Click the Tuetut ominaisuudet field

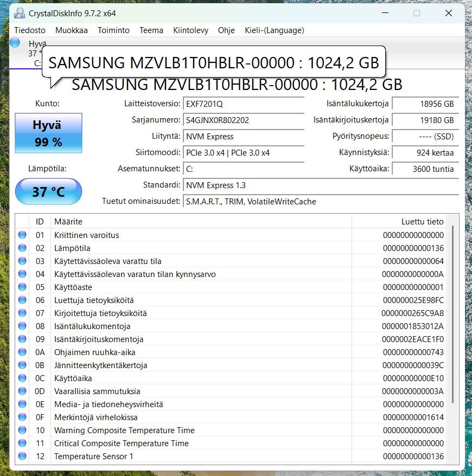tap(321, 202)
